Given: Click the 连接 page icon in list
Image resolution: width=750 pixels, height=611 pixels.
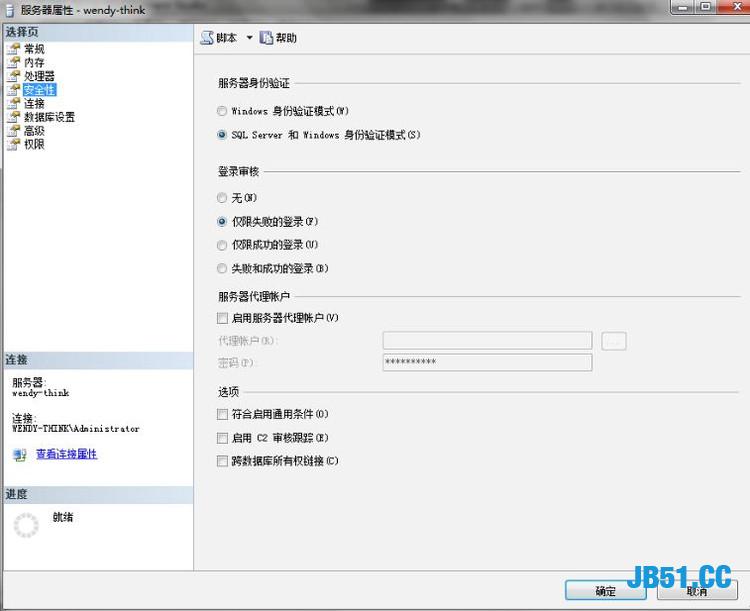Looking at the screenshot, I should click(14, 103).
